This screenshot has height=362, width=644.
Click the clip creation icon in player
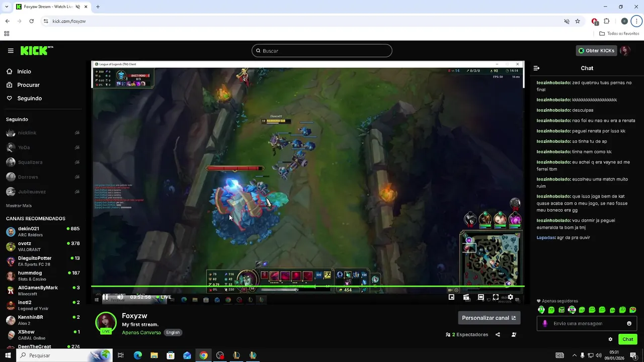click(466, 297)
